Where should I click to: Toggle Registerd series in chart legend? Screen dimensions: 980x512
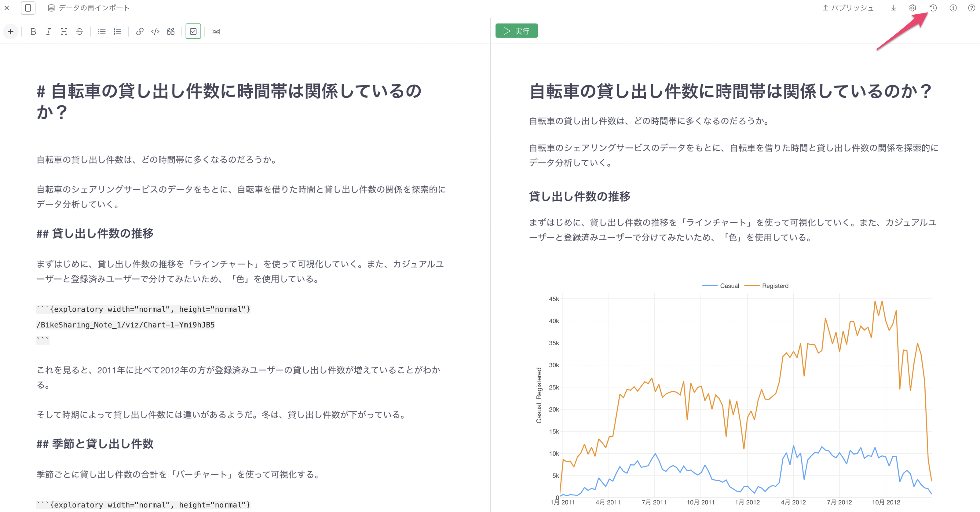tap(766, 286)
